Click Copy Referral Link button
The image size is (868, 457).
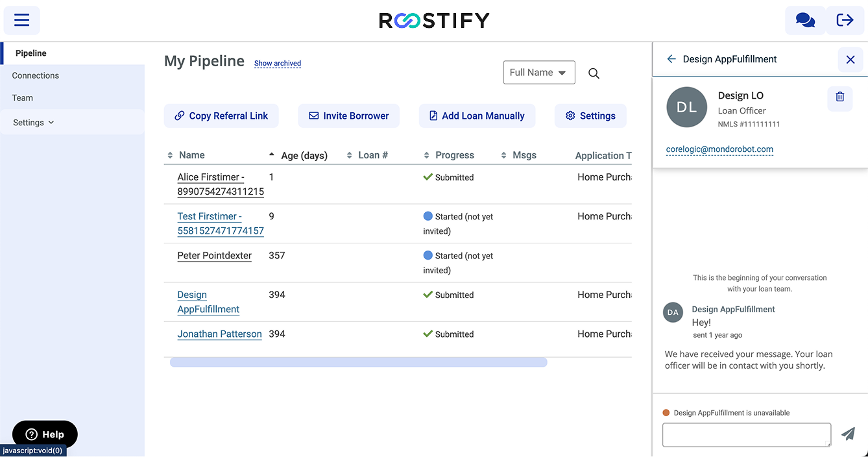click(x=221, y=116)
